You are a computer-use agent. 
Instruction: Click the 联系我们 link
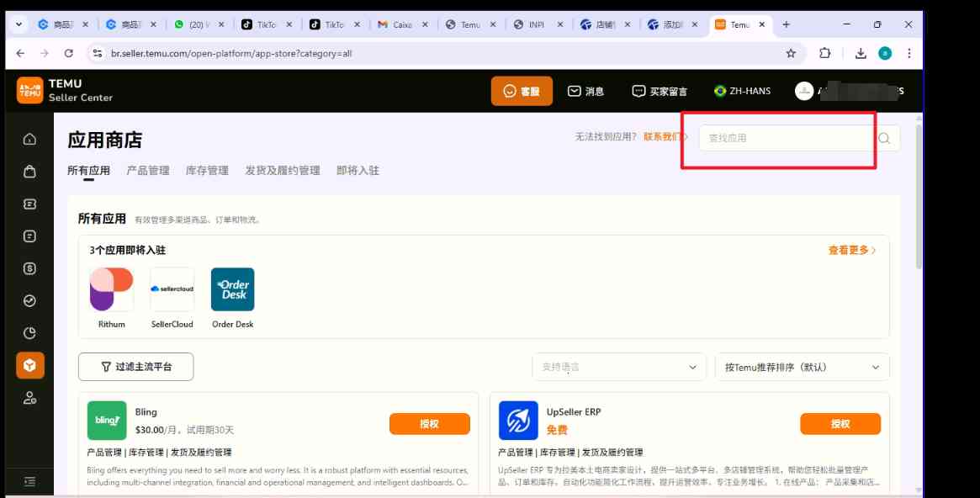[x=661, y=137]
